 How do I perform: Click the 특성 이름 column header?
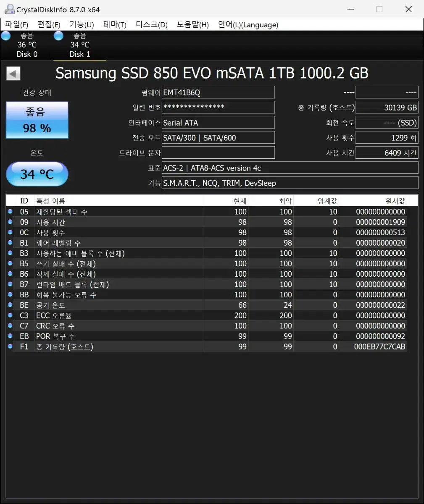click(119, 201)
